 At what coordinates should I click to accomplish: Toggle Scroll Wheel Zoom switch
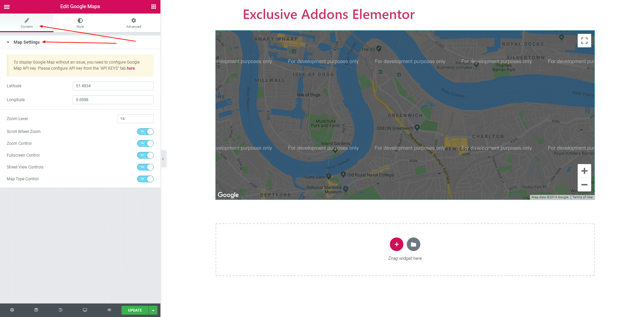pos(145,132)
